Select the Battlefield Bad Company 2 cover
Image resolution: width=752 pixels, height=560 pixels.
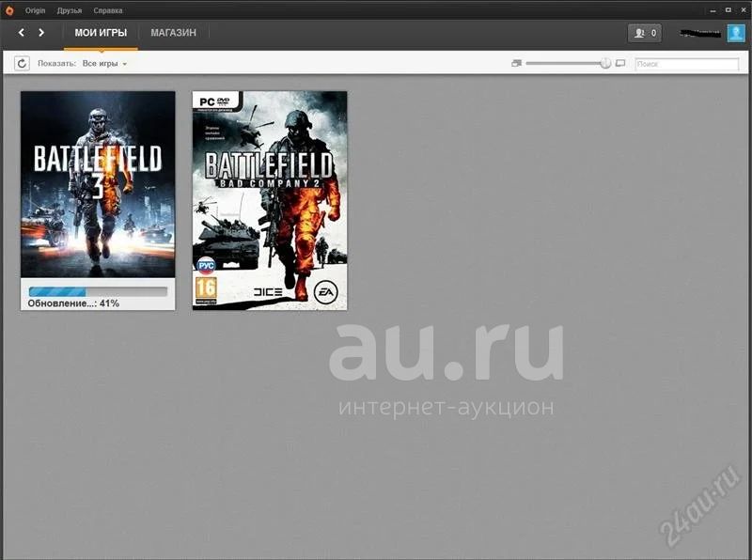pyautogui.click(x=270, y=200)
